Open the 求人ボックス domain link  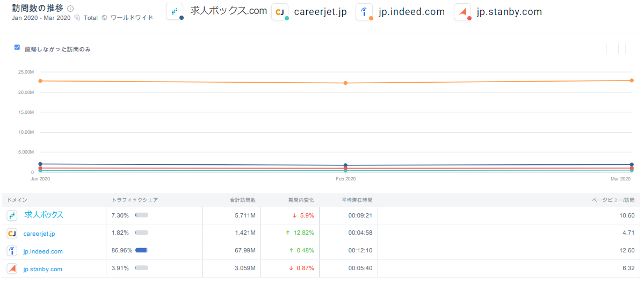click(x=44, y=215)
